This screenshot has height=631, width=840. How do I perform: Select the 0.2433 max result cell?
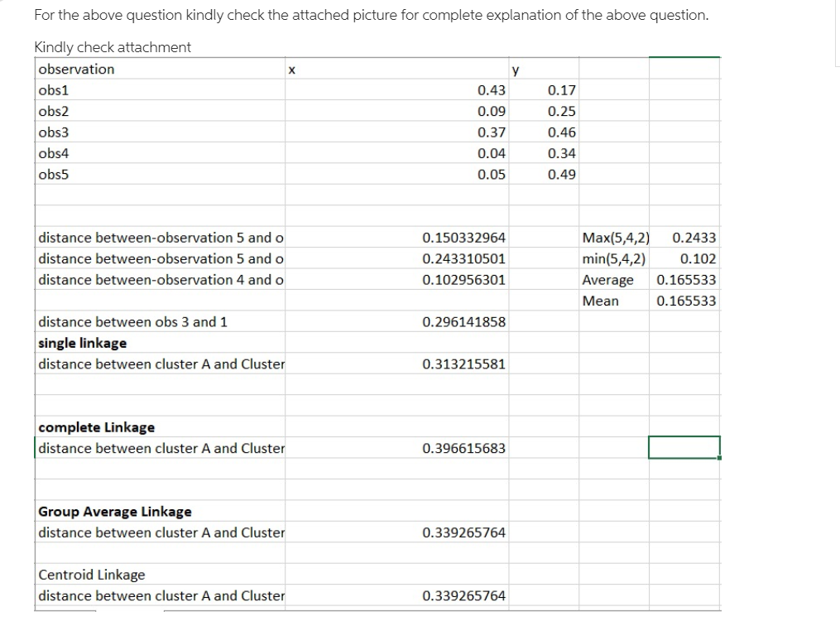[684, 238]
